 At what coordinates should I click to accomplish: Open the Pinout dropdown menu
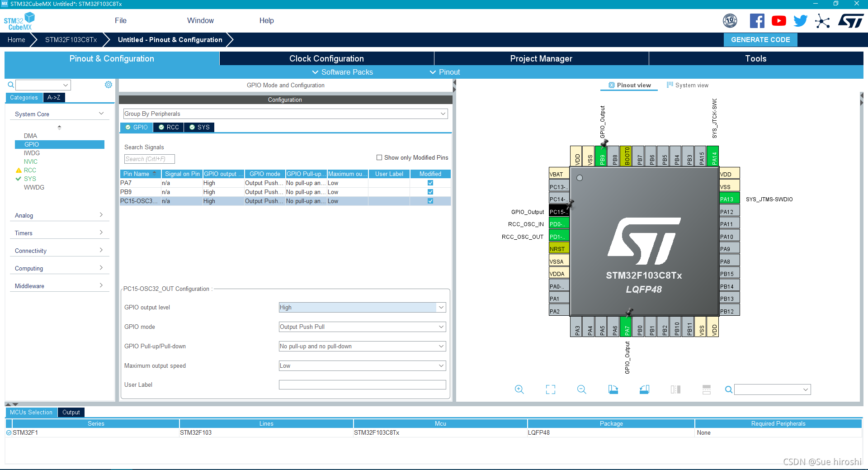point(445,72)
